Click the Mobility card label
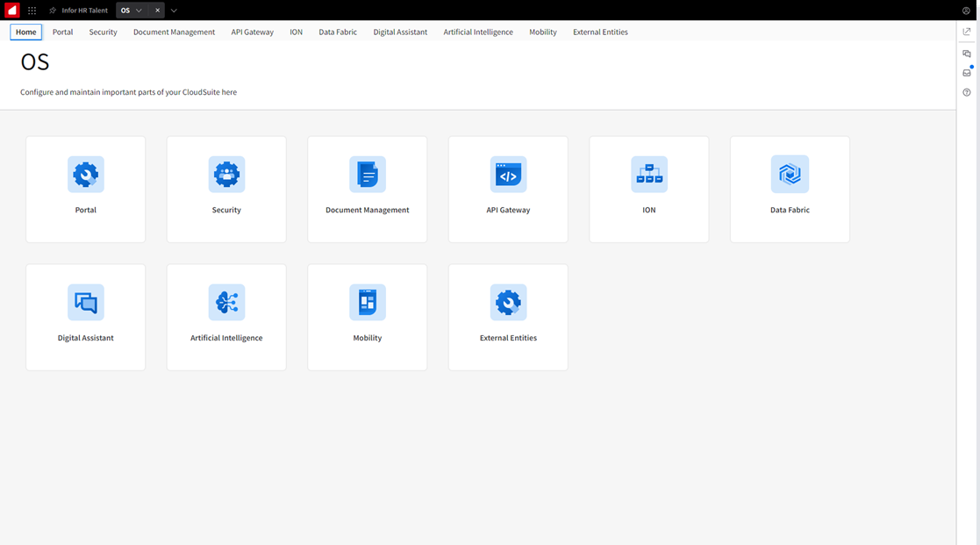 pos(368,338)
